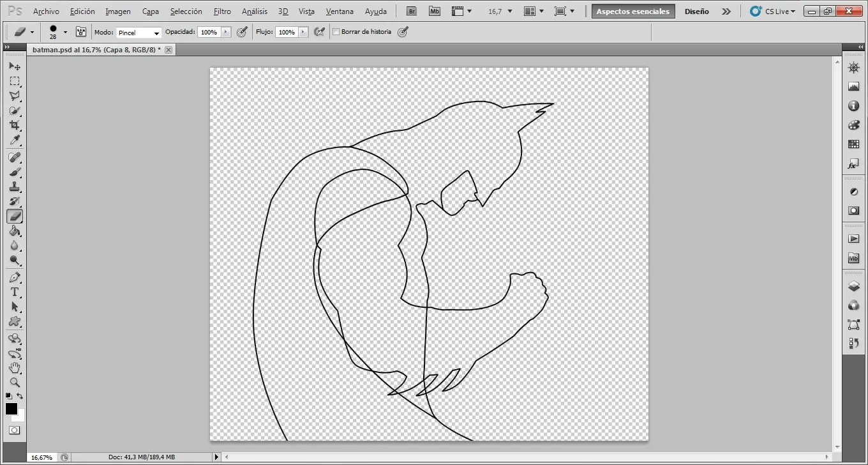Select the Horizontal Type tool

coord(14,292)
